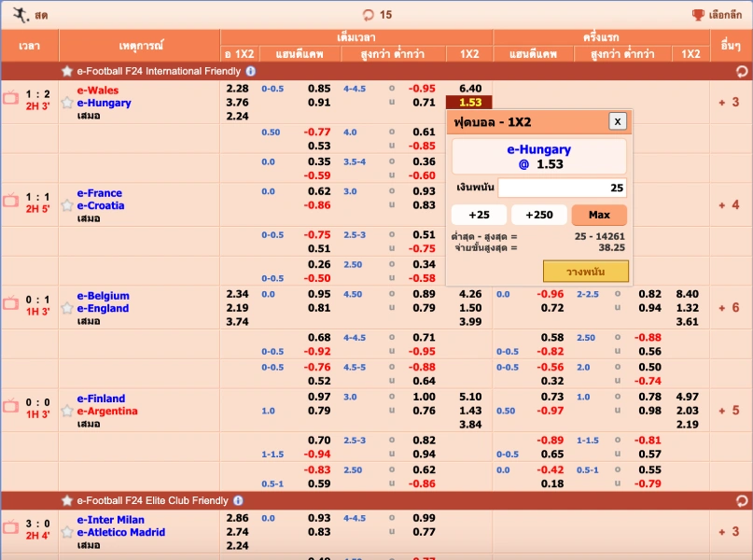The image size is (753, 560).
Task: Click the refresh countdown icon at top
Action: click(x=369, y=15)
